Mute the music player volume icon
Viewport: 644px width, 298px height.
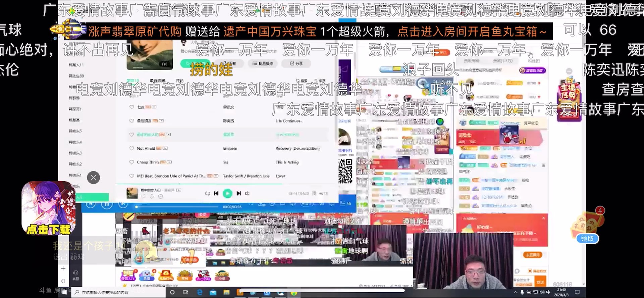tap(248, 193)
